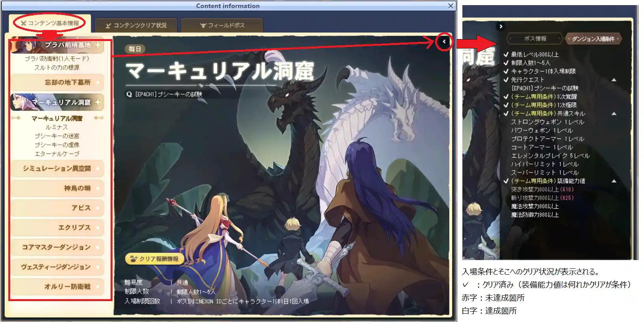Click the checkmark beside キャラクター1体入場制限

[x=506, y=71]
